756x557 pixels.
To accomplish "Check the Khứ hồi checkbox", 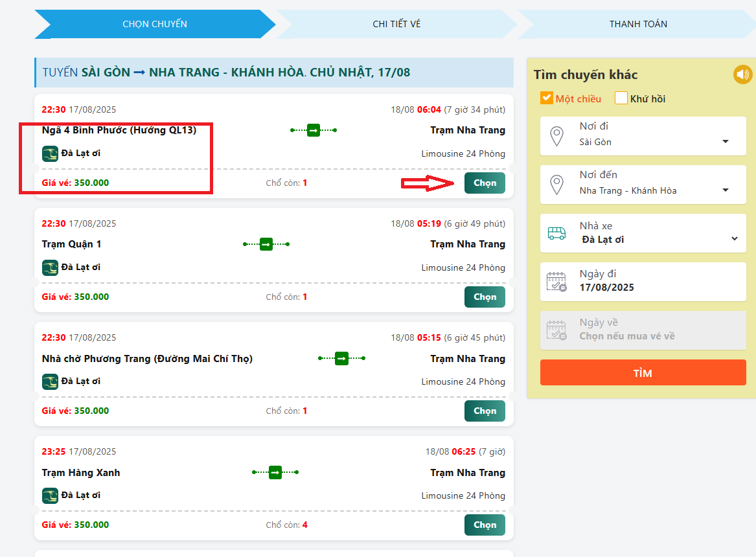I will coord(621,98).
